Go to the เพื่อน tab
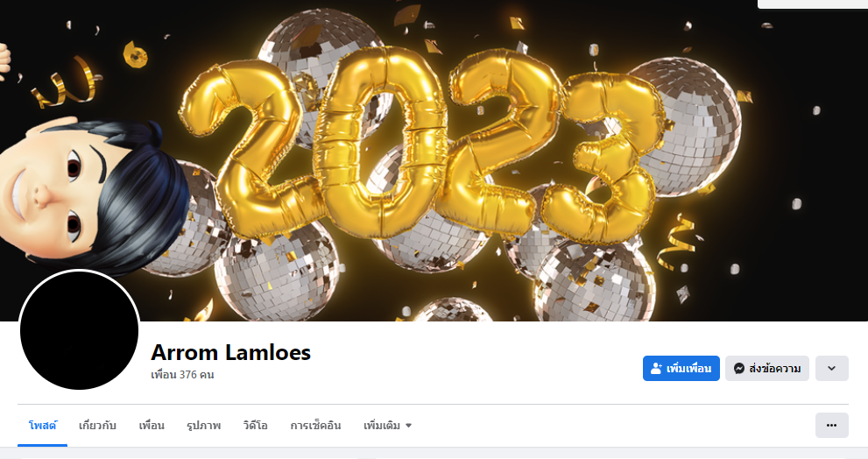This screenshot has width=868, height=459. pyautogui.click(x=152, y=426)
